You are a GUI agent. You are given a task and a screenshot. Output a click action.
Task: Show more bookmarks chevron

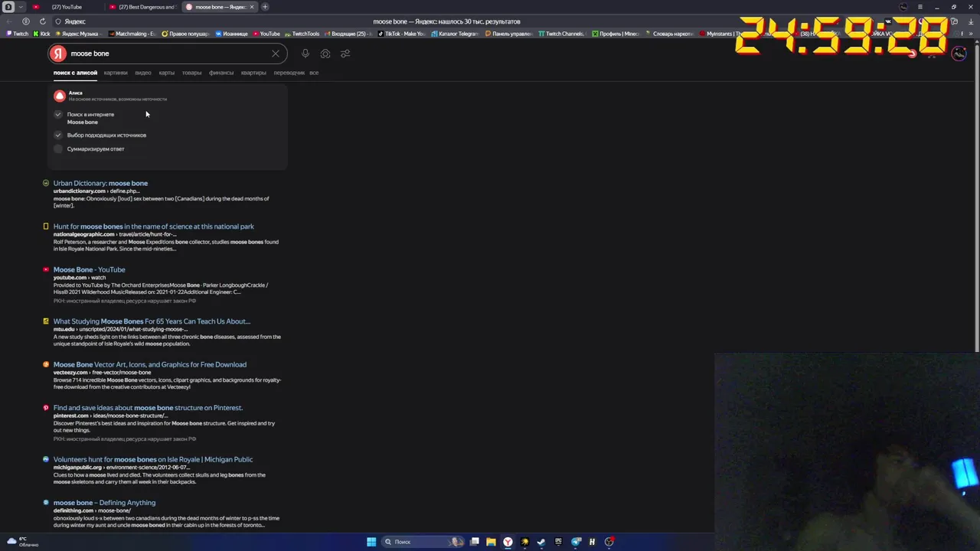tap(972, 34)
